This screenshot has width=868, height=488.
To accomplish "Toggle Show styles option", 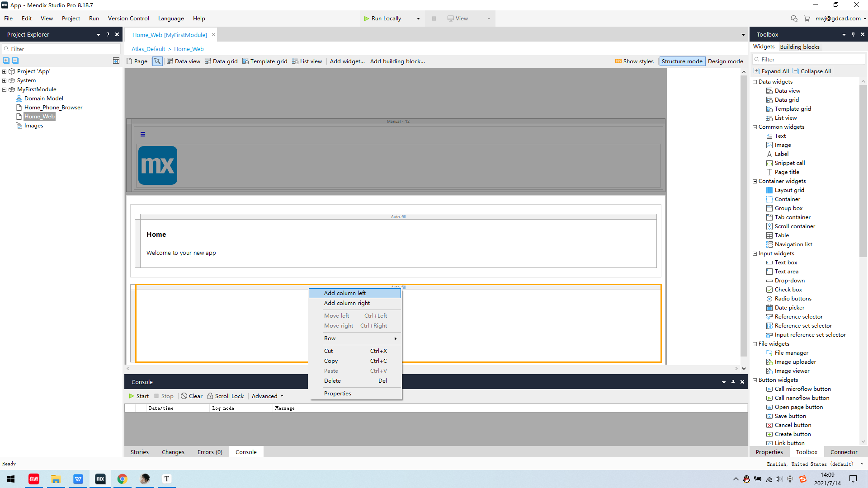I will [634, 61].
